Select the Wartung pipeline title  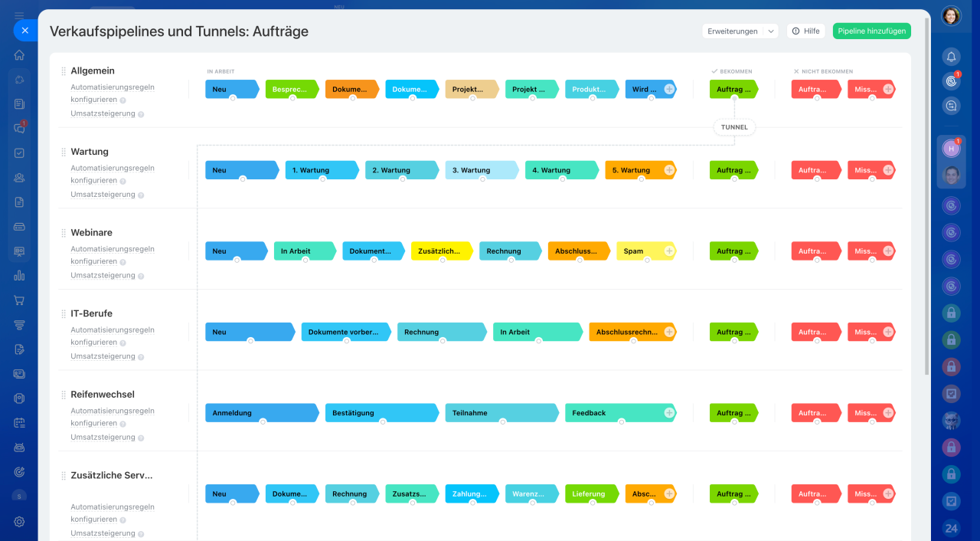[90, 152]
